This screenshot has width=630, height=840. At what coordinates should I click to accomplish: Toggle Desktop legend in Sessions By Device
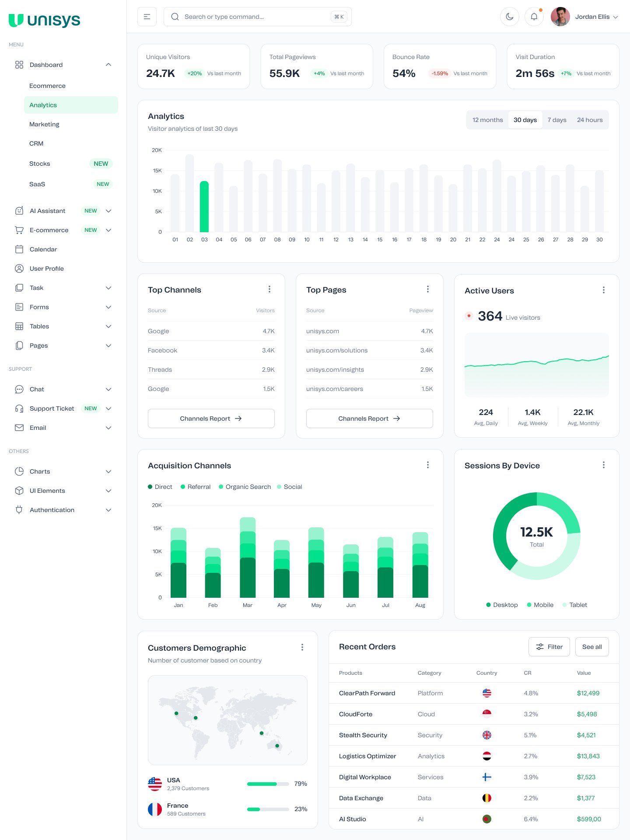coord(502,605)
